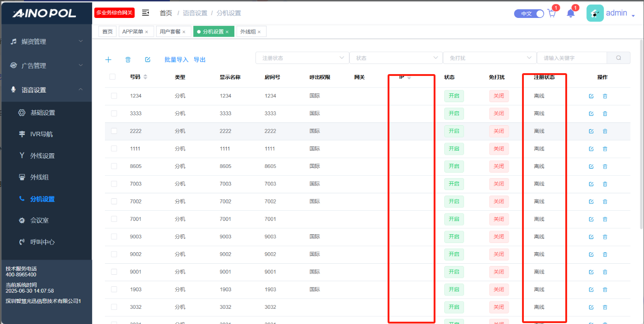Edit extension 1234 row
644x324 pixels.
591,96
